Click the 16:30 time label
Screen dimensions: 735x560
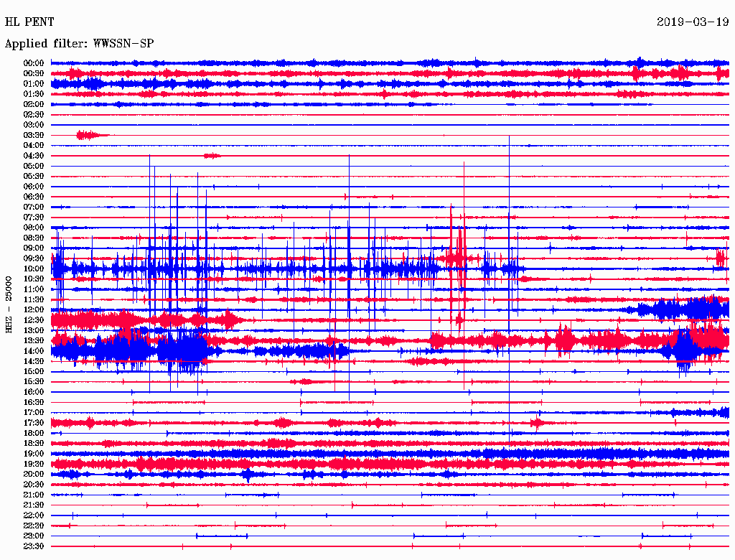[34, 403]
